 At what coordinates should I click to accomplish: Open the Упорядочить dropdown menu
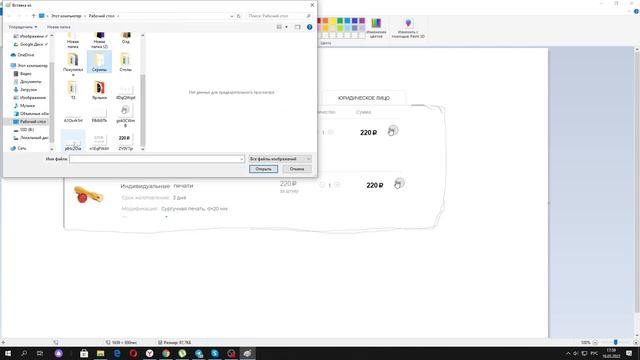(x=23, y=27)
